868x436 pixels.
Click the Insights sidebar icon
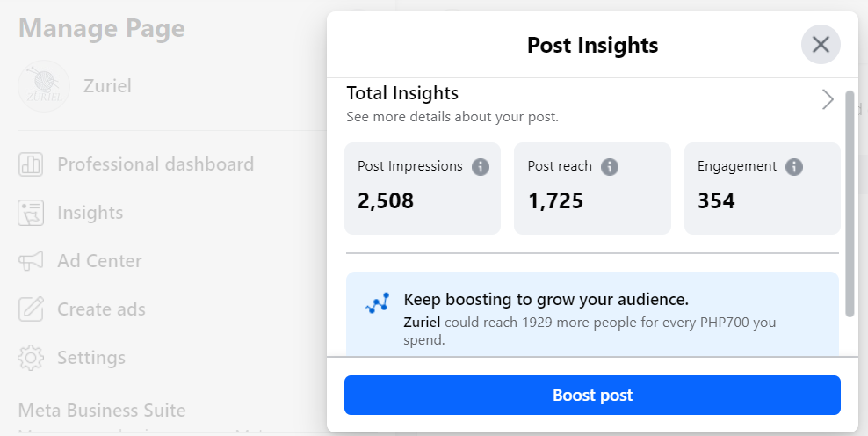click(31, 213)
